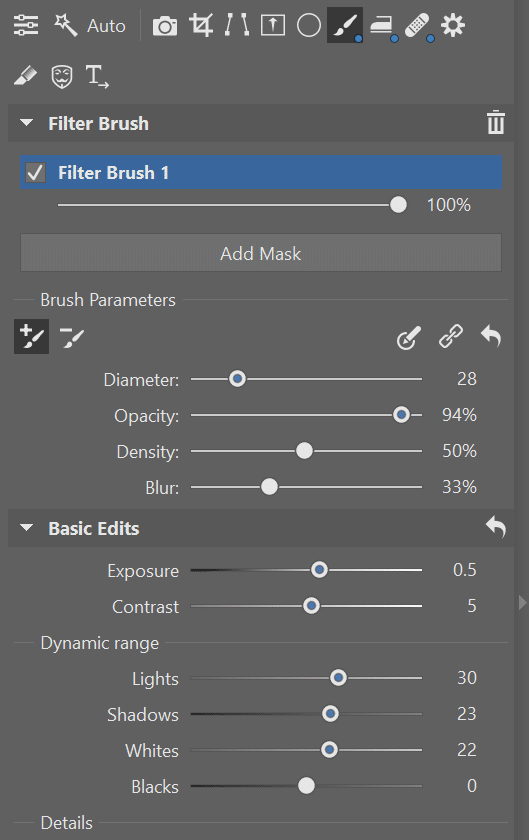Select the Text tool icon
The width and height of the screenshot is (529, 840).
pyautogui.click(x=97, y=76)
